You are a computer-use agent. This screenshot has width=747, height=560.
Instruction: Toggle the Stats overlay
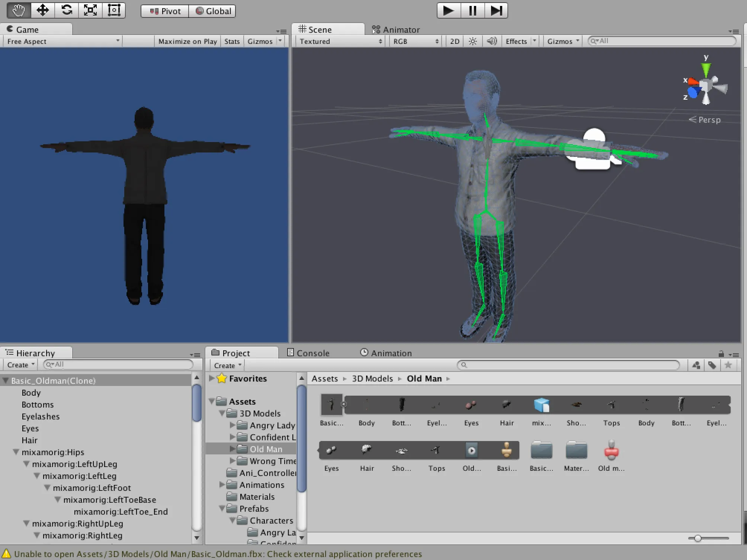click(x=232, y=41)
